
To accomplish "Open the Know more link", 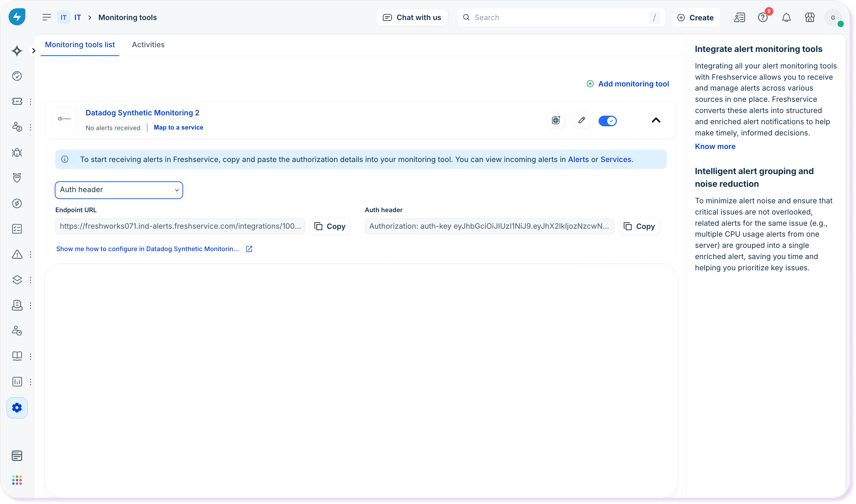I will [x=715, y=146].
